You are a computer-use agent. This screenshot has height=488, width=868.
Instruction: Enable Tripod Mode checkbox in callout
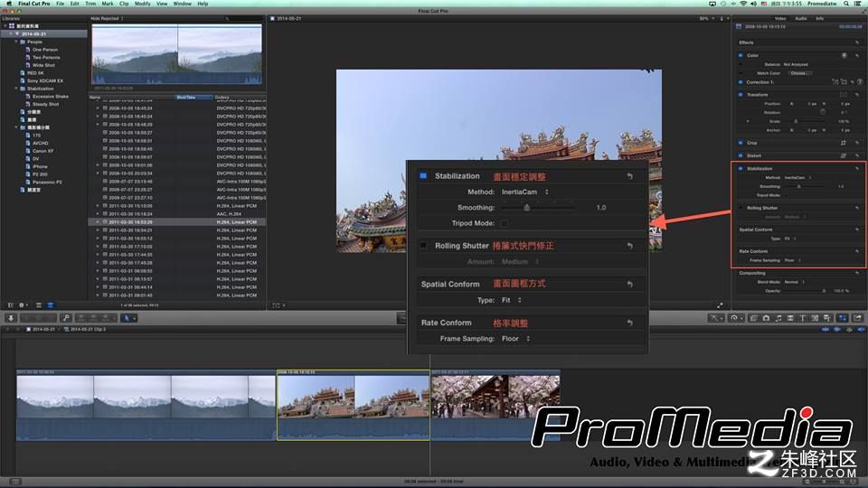coord(505,223)
